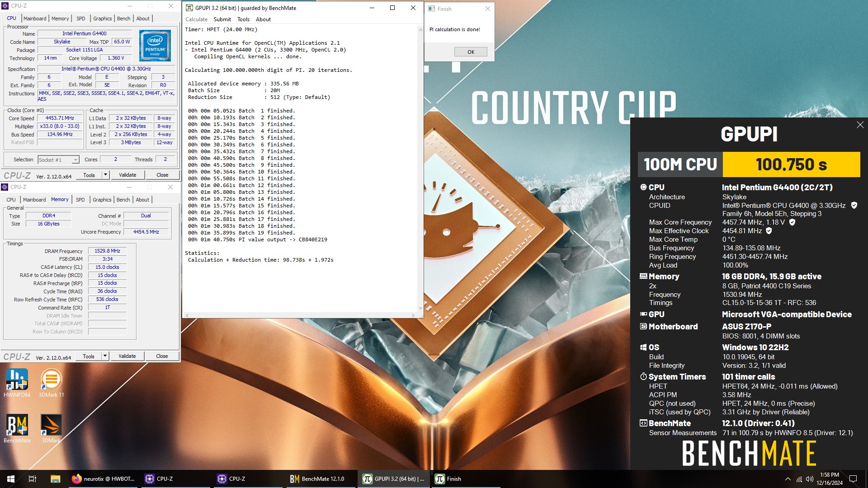The image size is (868, 488).
Task: Open 3DMark 11 desktop shortcut
Action: pyautogui.click(x=51, y=383)
